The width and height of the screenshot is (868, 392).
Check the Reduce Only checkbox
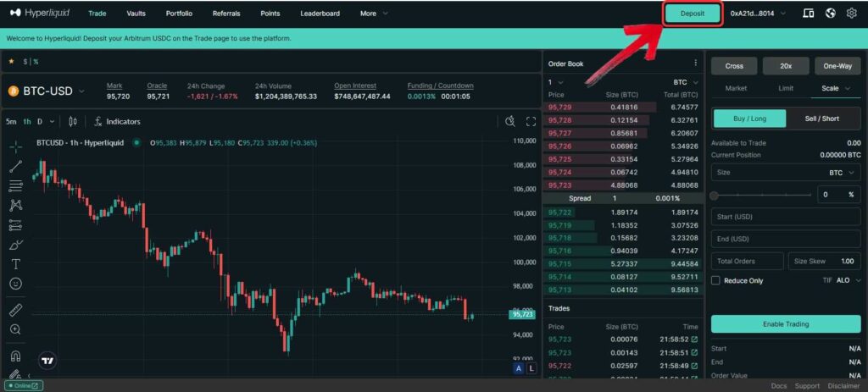point(716,280)
